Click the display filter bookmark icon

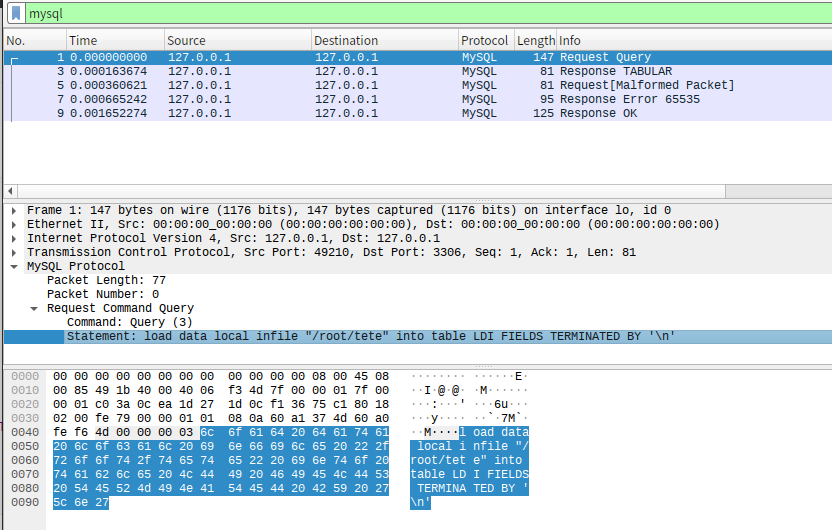coord(16,14)
